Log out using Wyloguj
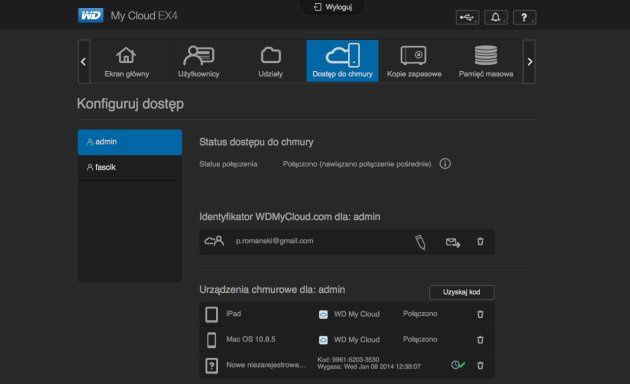 [x=333, y=7]
